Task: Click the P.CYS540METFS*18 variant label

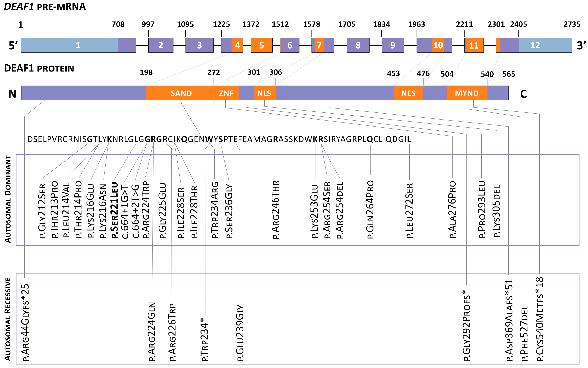Action: point(540,319)
